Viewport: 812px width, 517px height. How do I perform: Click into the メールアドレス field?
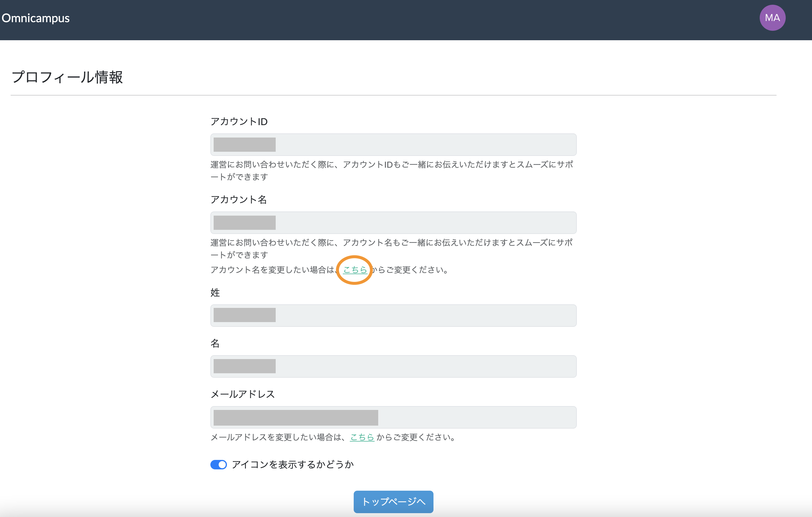[x=393, y=417]
